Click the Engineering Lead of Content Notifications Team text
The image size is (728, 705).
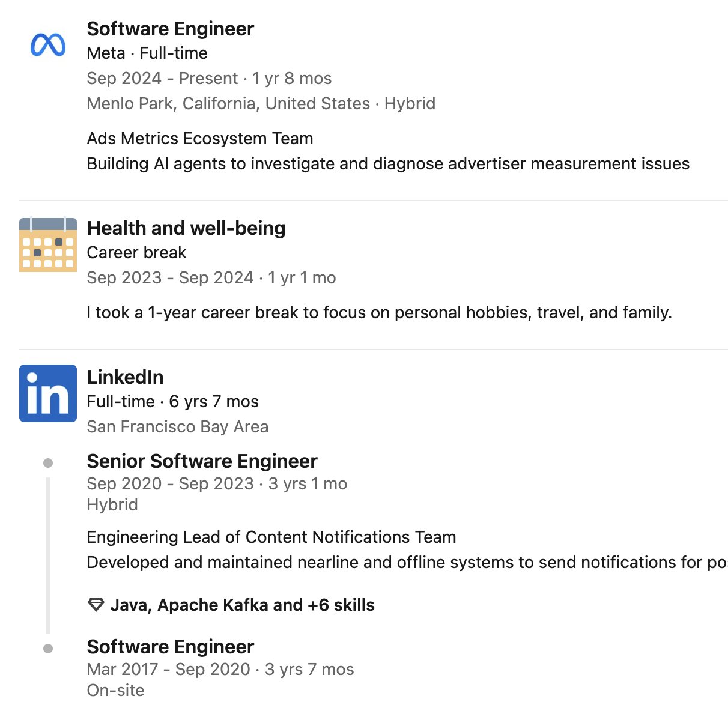(271, 537)
